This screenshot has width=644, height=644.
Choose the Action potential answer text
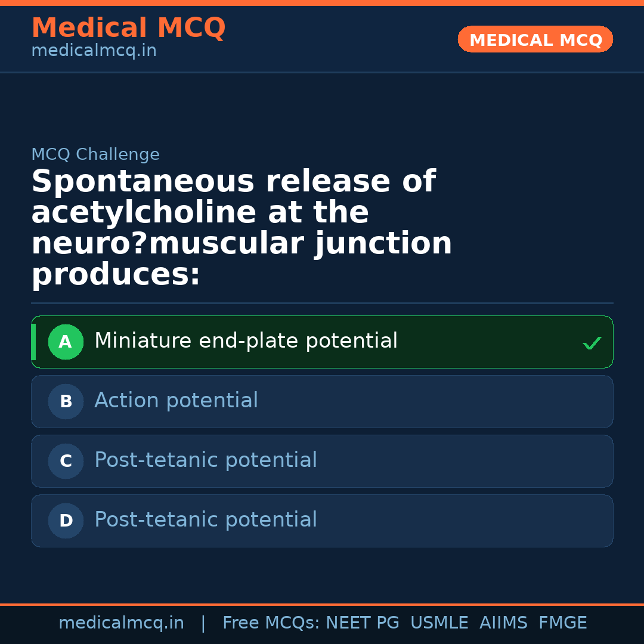point(176,401)
